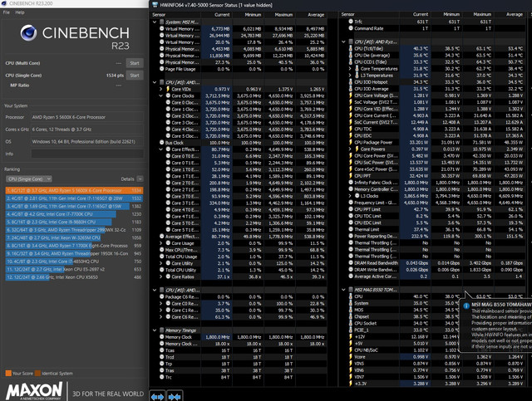Screen dimensions: 532x401
Task: Click the Command Rate sensor icon
Action: point(351,28)
